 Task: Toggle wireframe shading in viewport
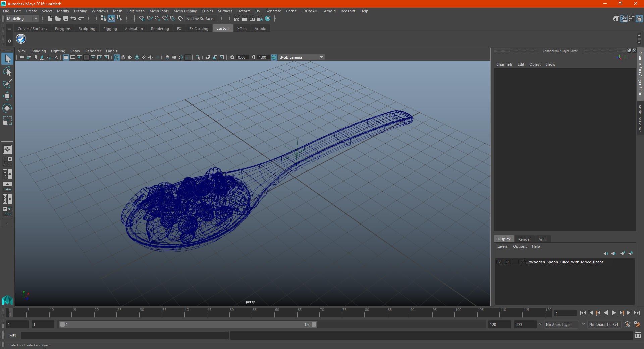pyautogui.click(x=117, y=57)
